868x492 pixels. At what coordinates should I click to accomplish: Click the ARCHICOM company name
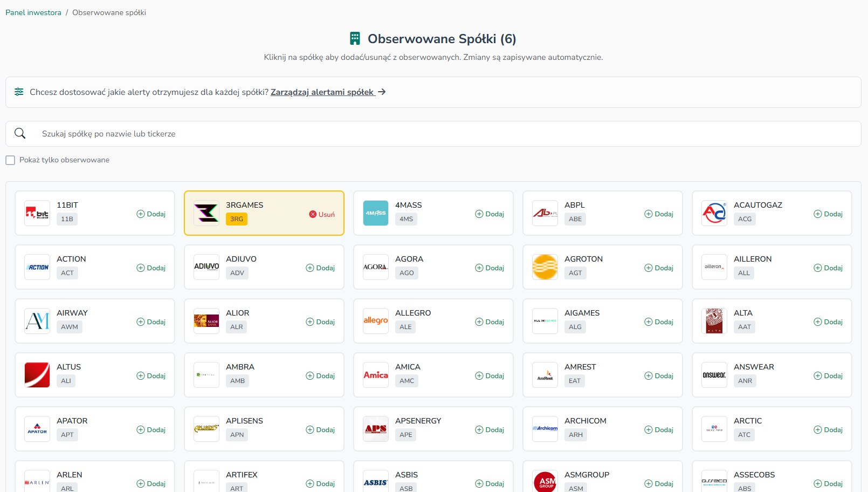click(585, 421)
